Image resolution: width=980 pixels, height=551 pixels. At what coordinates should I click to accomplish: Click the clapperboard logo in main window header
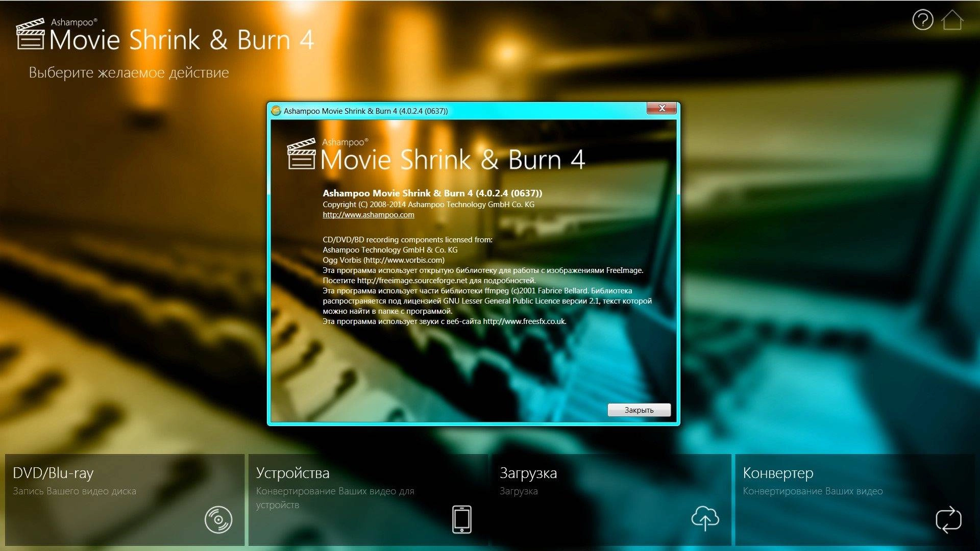tap(31, 34)
